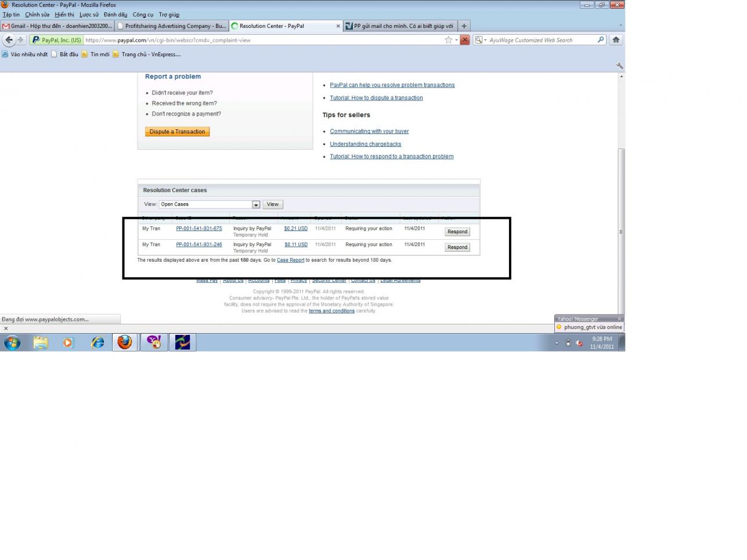This screenshot has width=747, height=560.
Task: Bookmark this page with the star
Action: (x=448, y=40)
